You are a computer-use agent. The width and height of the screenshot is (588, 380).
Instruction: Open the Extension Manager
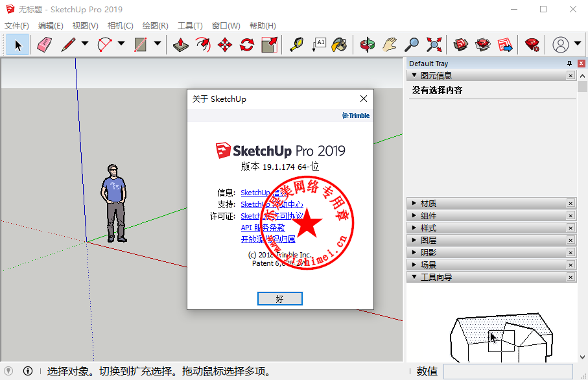532,45
